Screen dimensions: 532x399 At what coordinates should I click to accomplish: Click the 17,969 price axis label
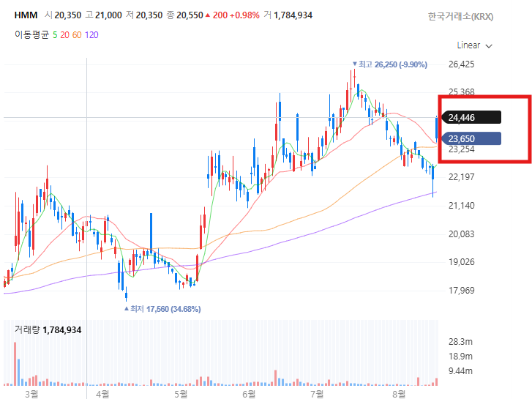461,291
